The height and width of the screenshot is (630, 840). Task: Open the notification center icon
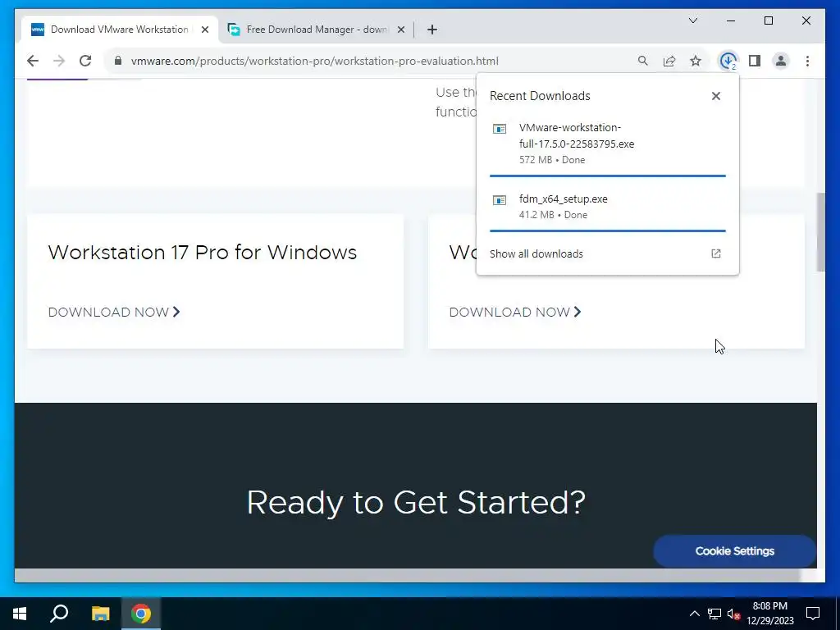click(813, 614)
